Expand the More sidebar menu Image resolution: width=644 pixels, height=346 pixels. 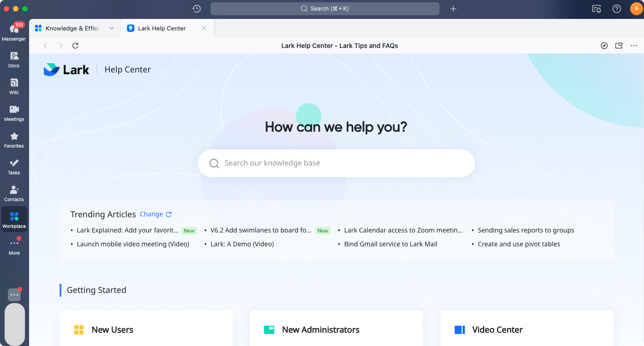[14, 246]
